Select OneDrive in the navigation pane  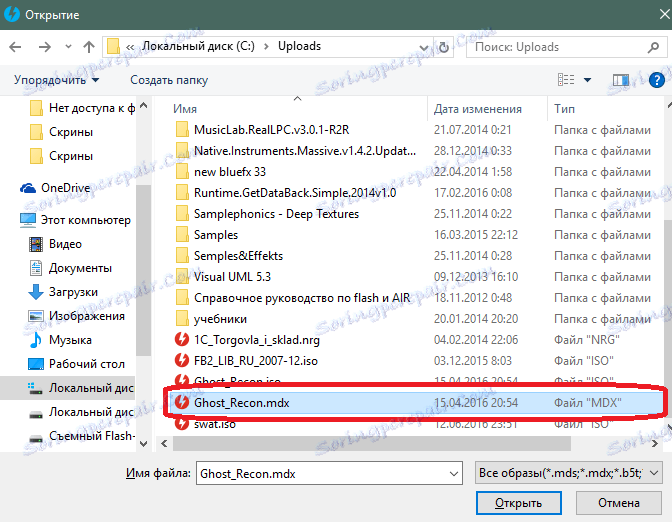[x=55, y=188]
